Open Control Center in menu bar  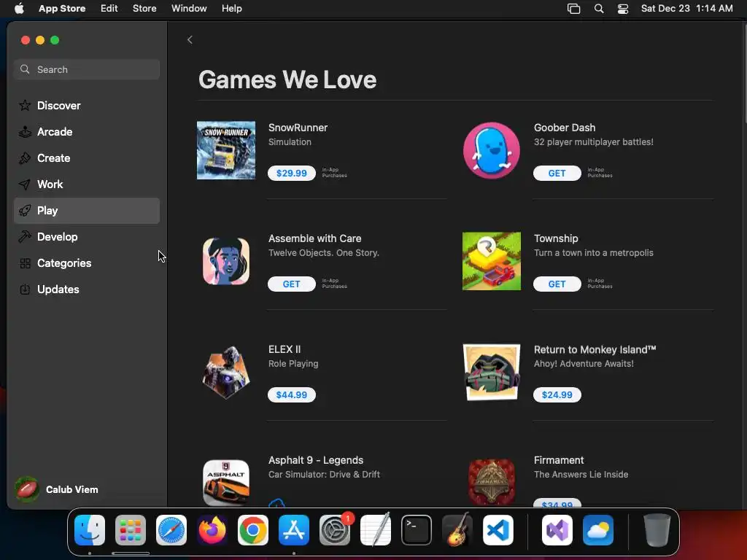623,9
